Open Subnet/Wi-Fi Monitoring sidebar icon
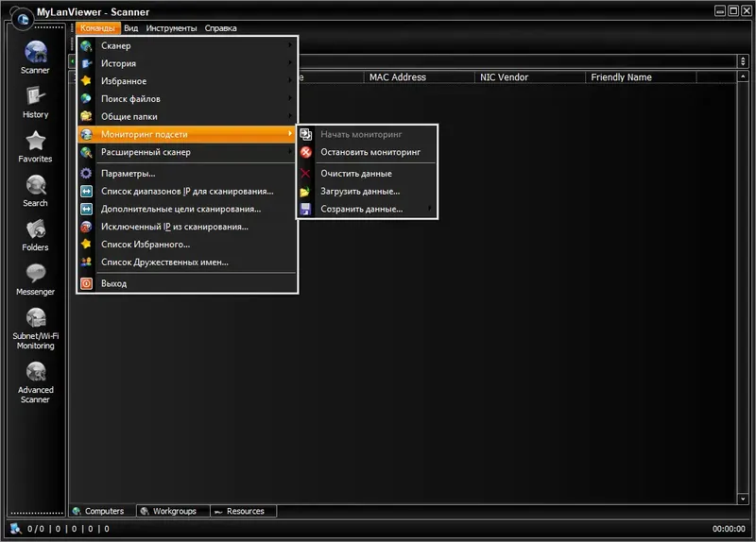756x542 pixels. (36, 318)
